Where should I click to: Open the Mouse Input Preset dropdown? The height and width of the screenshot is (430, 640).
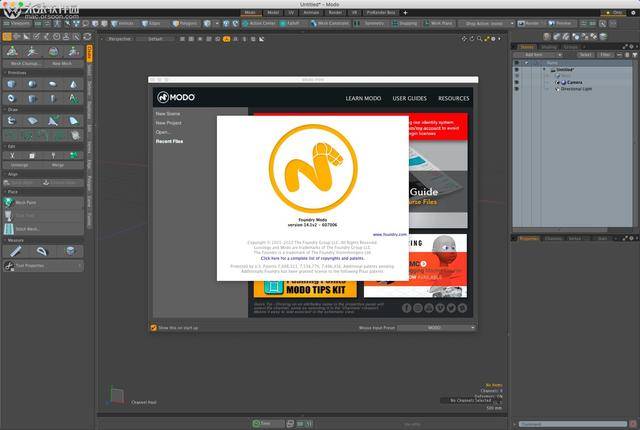click(x=436, y=327)
